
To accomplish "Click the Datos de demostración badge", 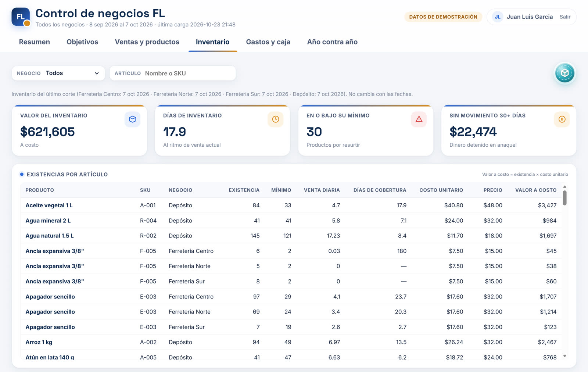I will 443,17.
